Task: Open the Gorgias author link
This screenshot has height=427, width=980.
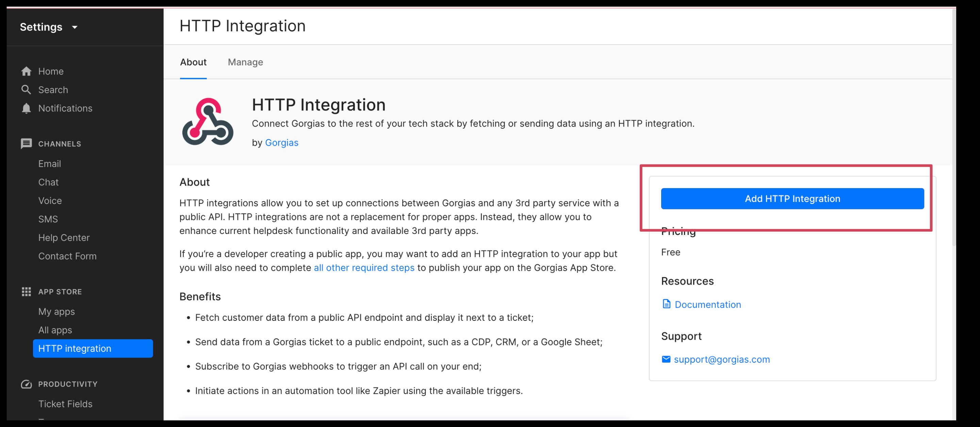Action: click(x=281, y=143)
